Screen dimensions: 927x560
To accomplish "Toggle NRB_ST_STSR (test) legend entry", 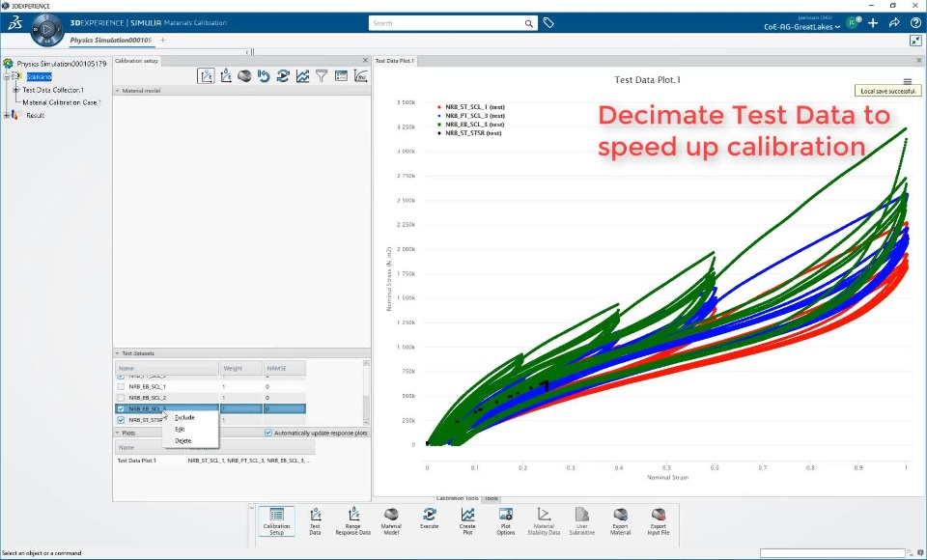I will (x=470, y=133).
